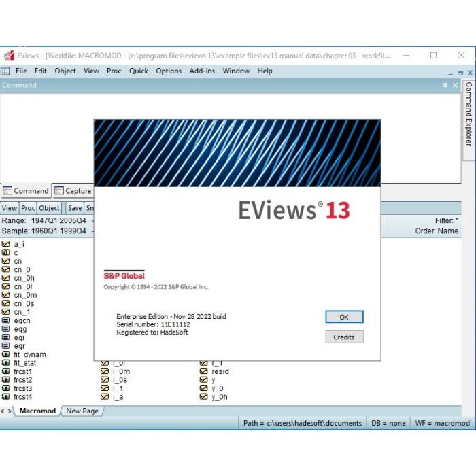Switch to the Capture tab

(73, 191)
